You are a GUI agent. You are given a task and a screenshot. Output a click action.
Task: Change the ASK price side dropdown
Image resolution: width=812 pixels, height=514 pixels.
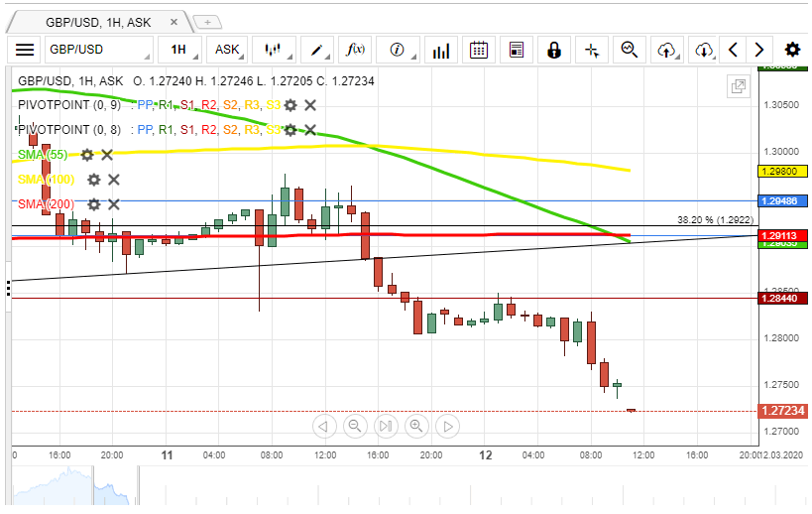pyautogui.click(x=227, y=50)
